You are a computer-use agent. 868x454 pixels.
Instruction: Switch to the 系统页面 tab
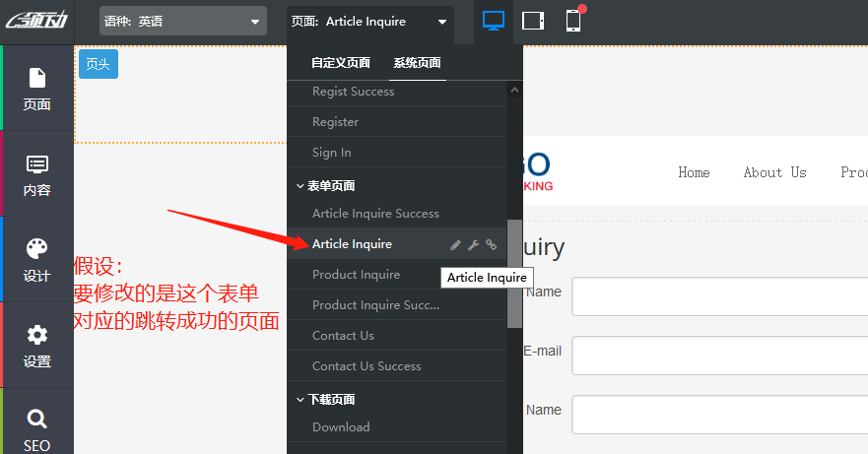click(x=417, y=63)
